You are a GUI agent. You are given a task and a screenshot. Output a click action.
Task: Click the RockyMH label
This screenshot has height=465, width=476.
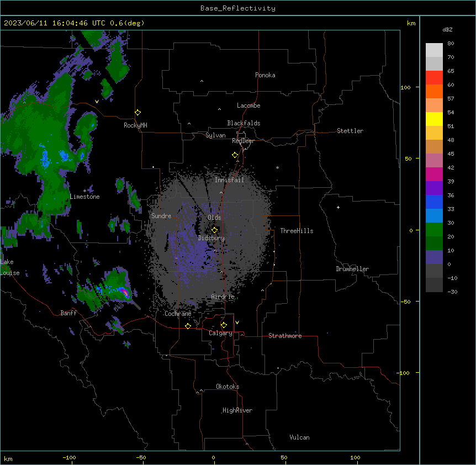(x=135, y=125)
